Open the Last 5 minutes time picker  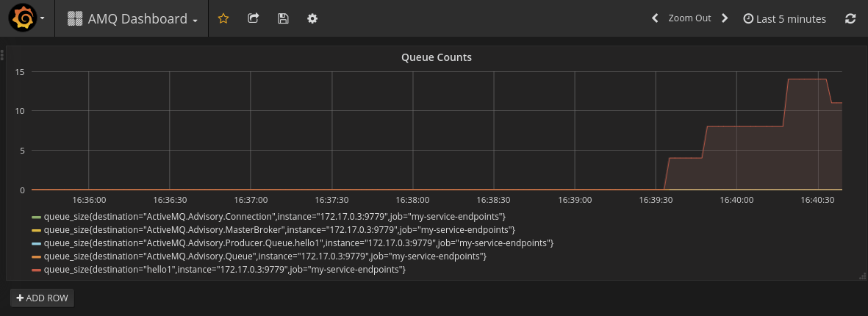click(x=784, y=19)
